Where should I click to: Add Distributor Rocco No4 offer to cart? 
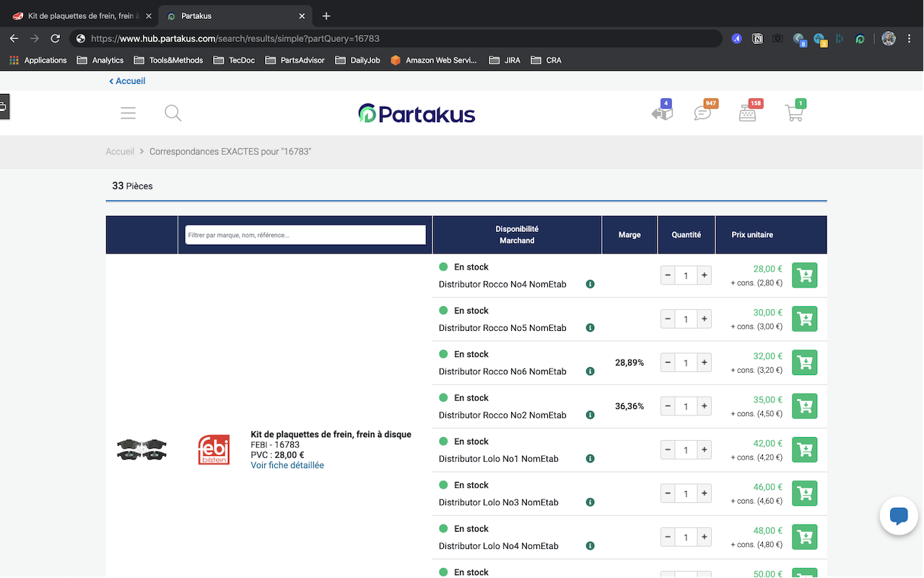[x=804, y=275]
